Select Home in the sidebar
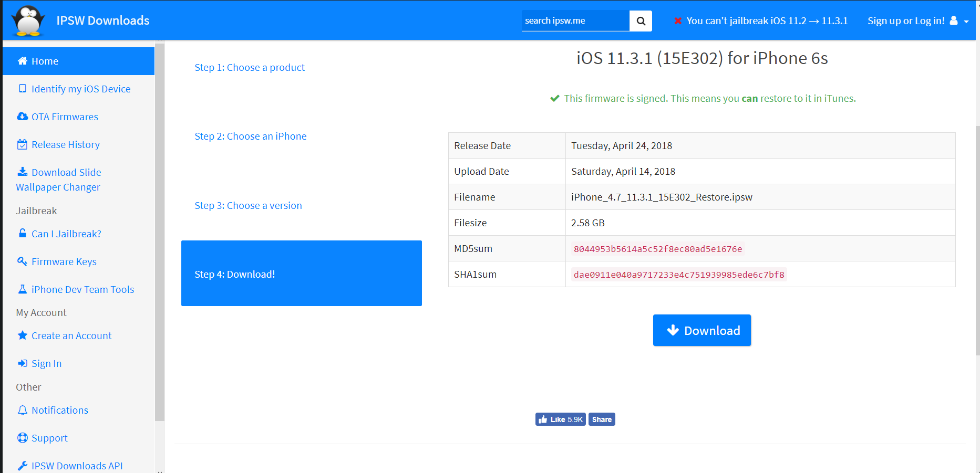This screenshot has height=473, width=980. (79, 61)
